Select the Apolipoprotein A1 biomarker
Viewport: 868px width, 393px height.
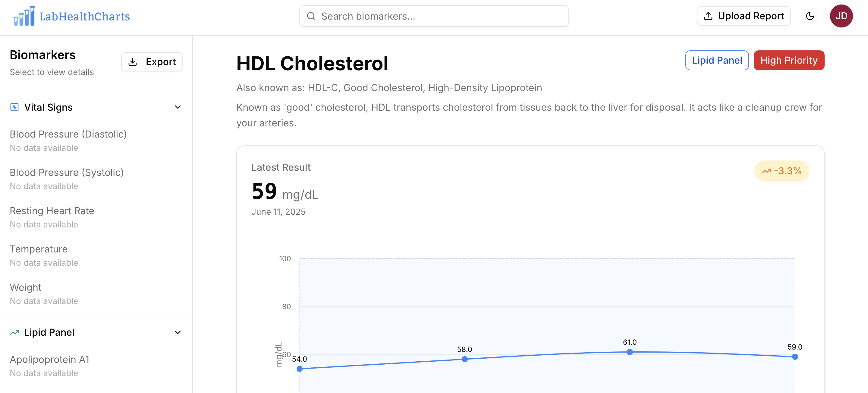[49, 359]
